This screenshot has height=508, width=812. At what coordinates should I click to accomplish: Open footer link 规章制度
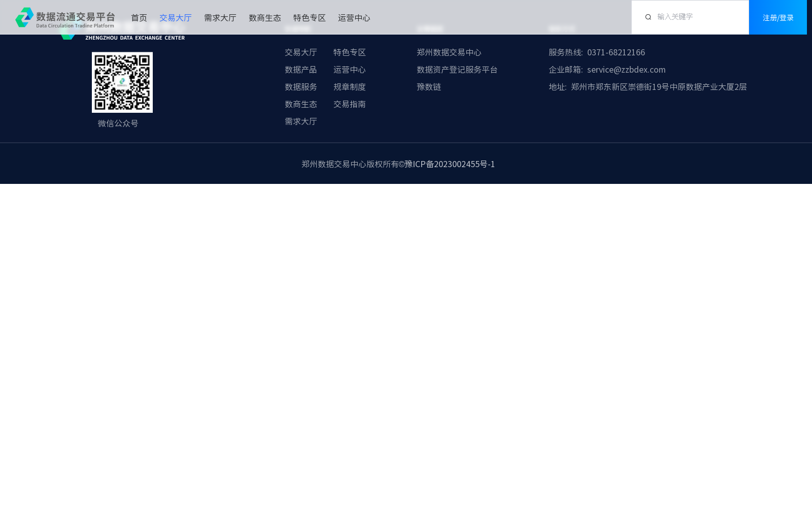[350, 87]
